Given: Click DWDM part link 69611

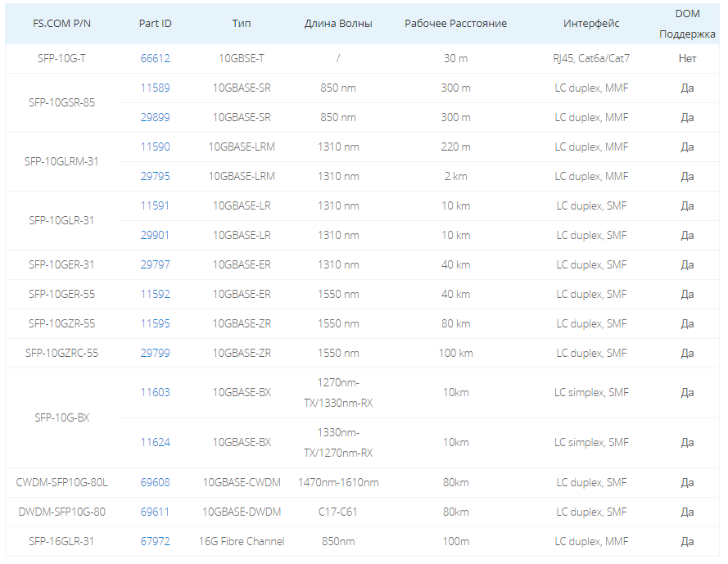Looking at the screenshot, I should click(155, 512).
